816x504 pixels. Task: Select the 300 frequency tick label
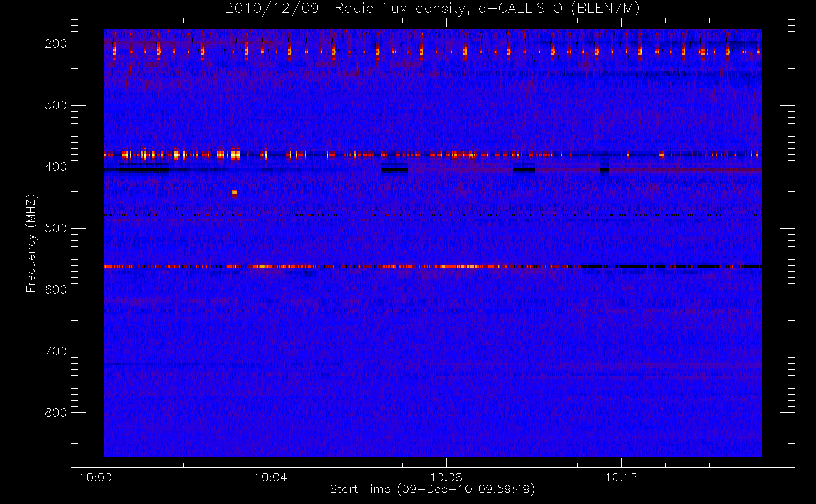[x=56, y=105]
